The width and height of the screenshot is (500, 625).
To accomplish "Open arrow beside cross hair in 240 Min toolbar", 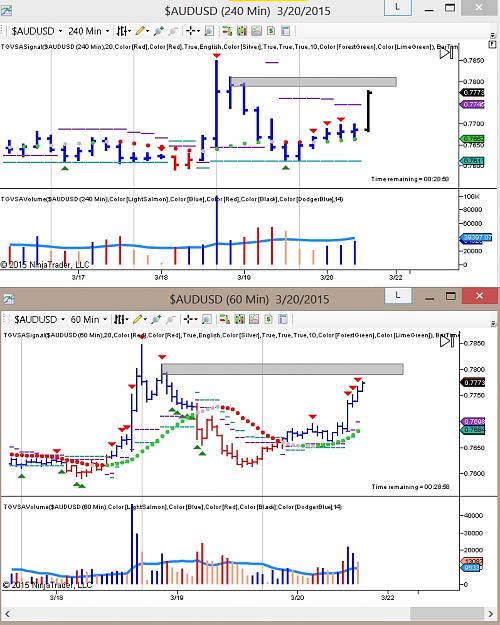I will click(198, 31).
